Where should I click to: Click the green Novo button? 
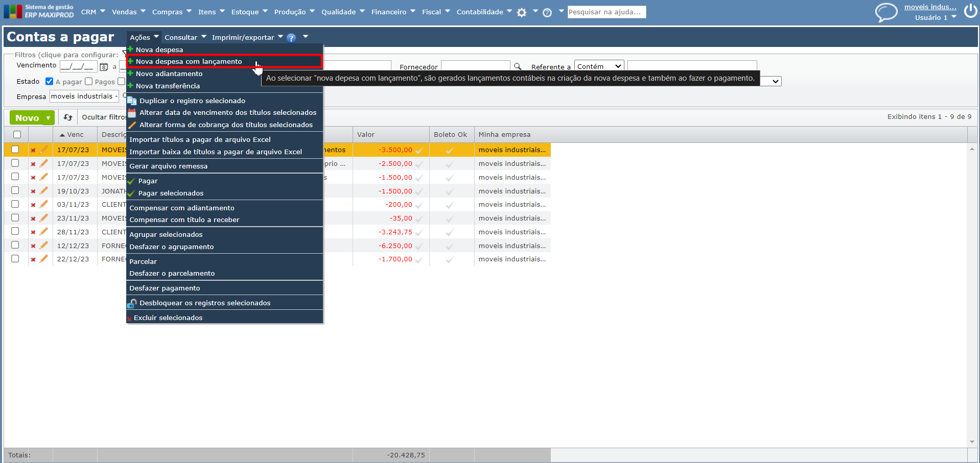click(27, 118)
